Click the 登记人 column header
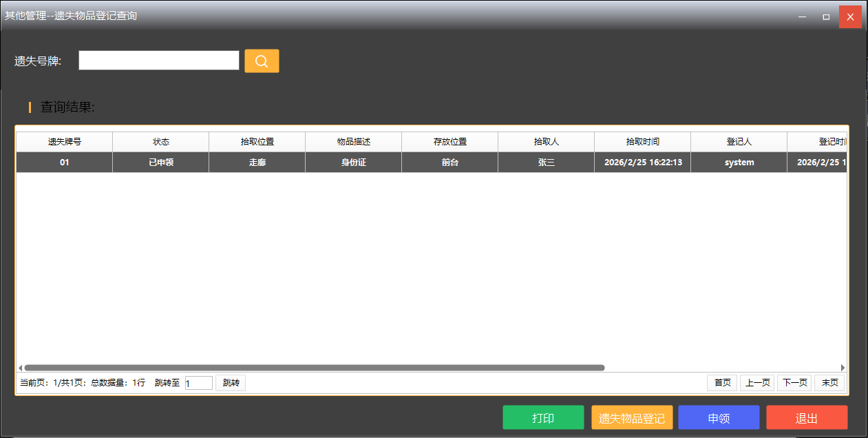Image resolution: width=868 pixels, height=438 pixels. [739, 142]
